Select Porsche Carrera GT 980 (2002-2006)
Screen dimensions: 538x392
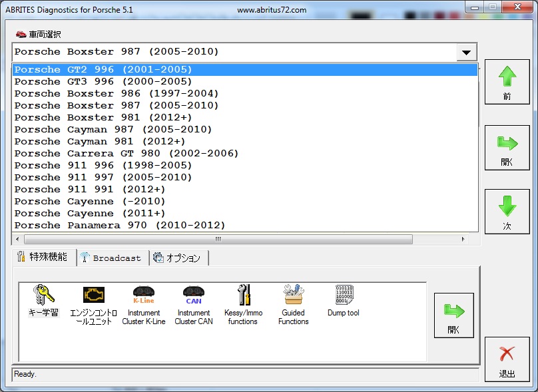click(245, 154)
